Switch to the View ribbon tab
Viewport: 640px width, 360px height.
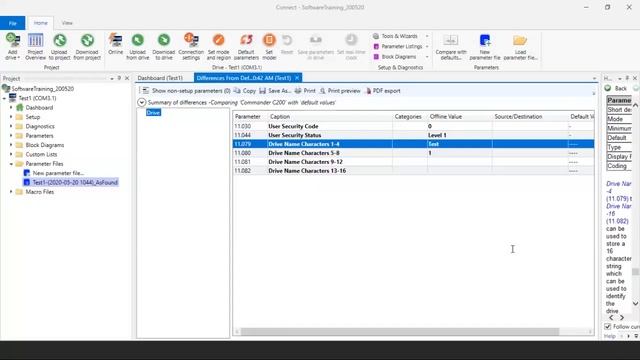click(x=67, y=23)
